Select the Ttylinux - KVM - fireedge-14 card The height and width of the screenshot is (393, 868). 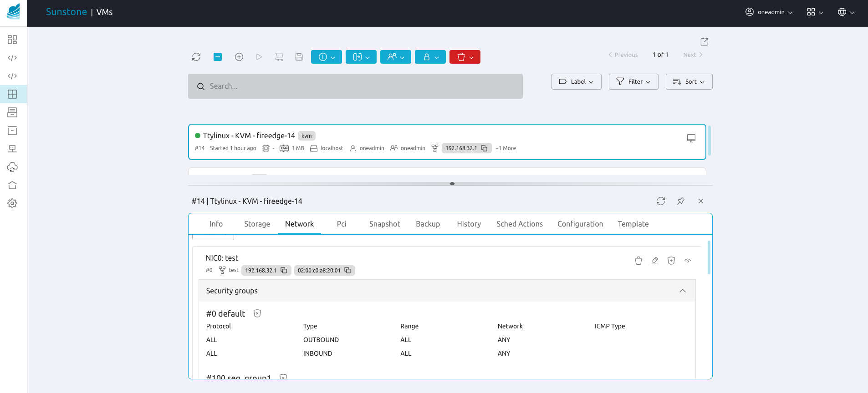point(447,142)
